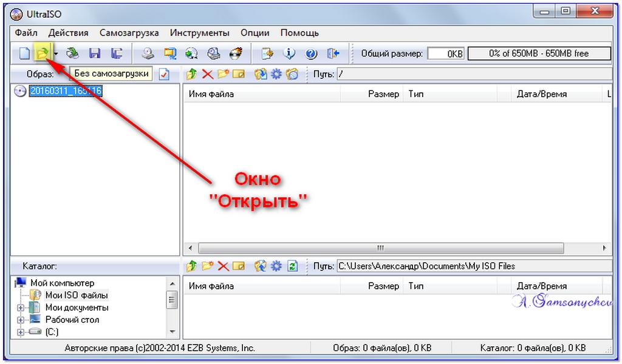Viewport: 622px width, 364px height.
Task: Click the Burn CD image flame icon
Action: click(x=236, y=53)
